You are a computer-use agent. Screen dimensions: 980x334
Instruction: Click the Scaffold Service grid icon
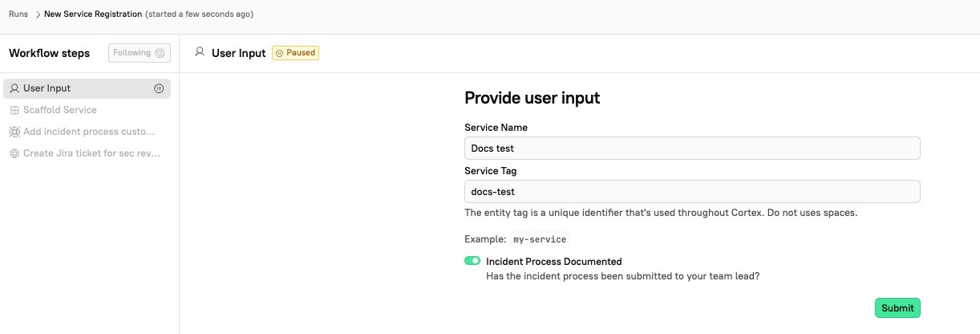click(x=14, y=110)
